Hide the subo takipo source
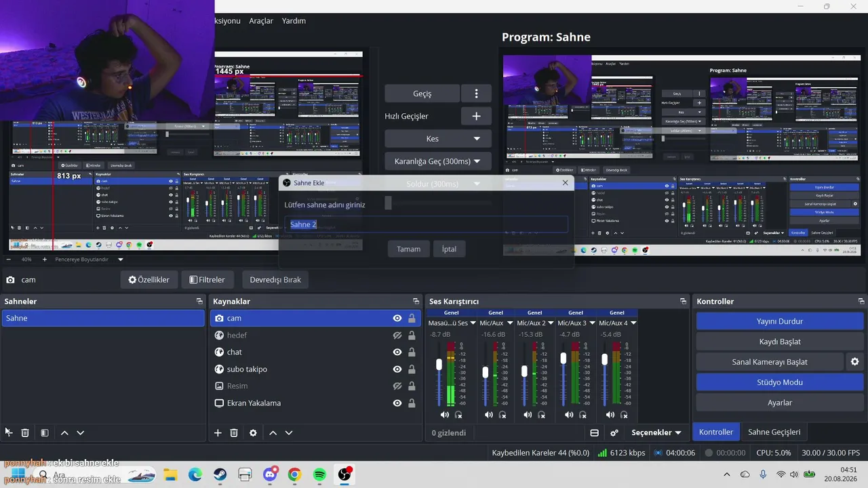 [x=397, y=369]
